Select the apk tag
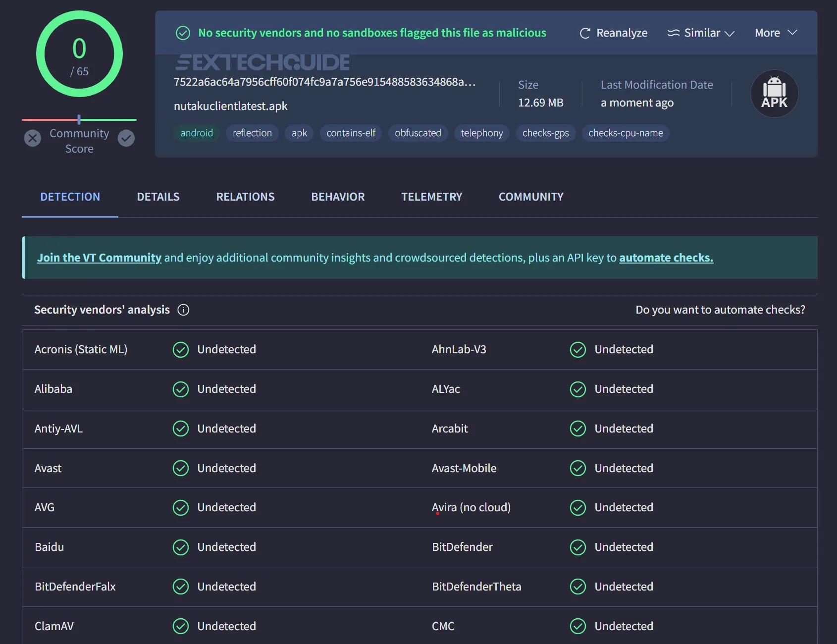The width and height of the screenshot is (837, 644). tap(299, 133)
